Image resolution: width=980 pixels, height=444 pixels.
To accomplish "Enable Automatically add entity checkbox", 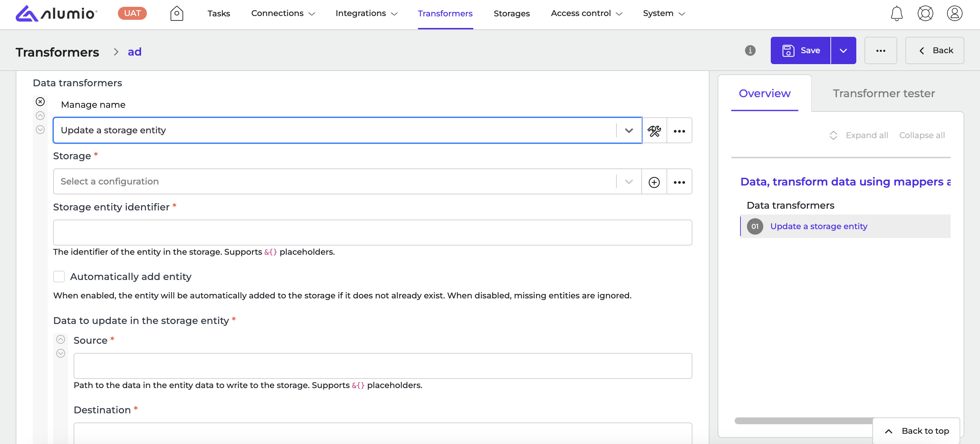I will [x=59, y=277].
